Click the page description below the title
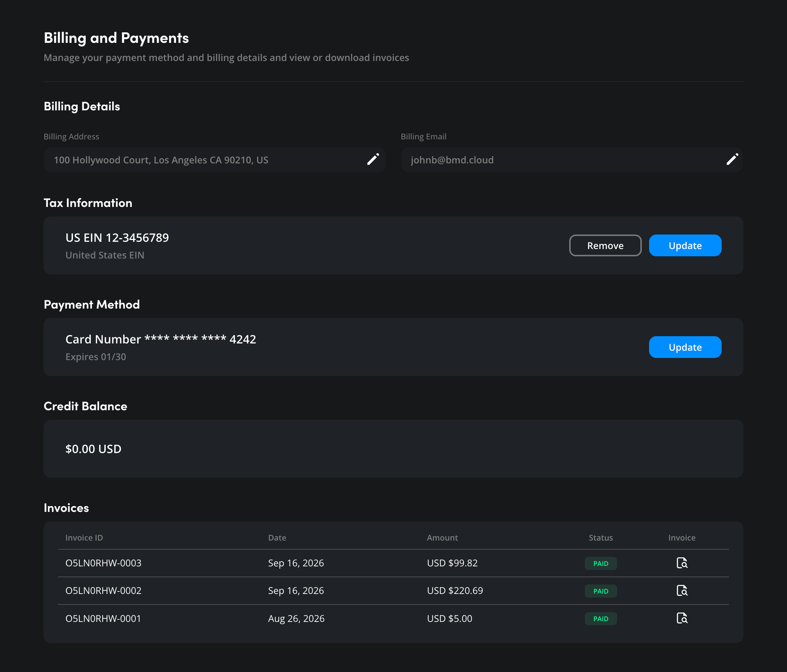Viewport: 787px width, 672px height. (226, 58)
